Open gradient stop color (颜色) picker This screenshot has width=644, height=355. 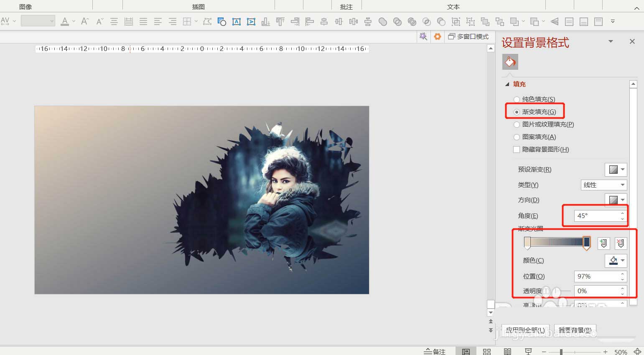point(616,261)
